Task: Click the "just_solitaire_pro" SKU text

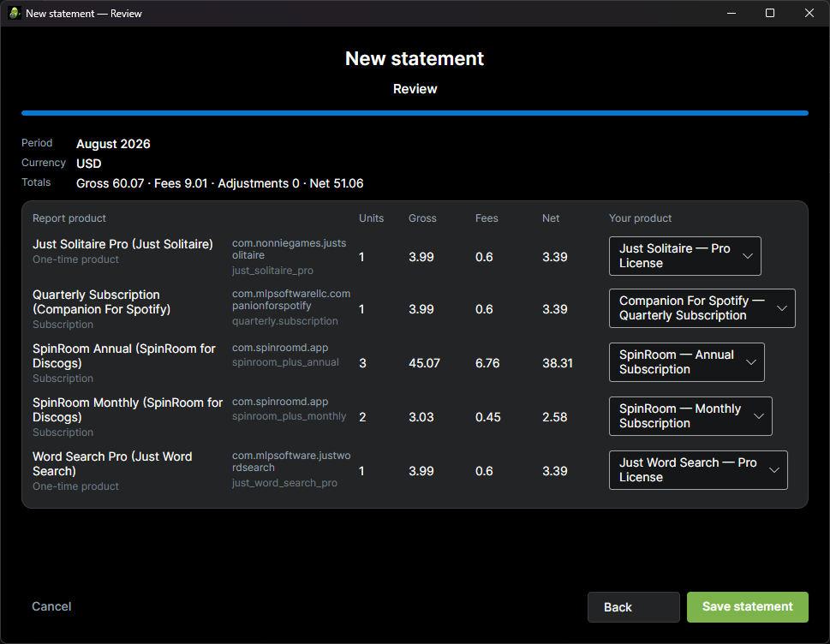Action: click(x=272, y=271)
